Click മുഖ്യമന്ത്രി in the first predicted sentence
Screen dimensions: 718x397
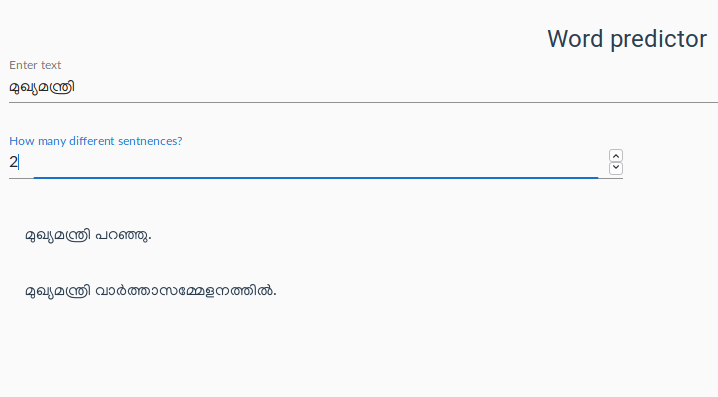pyautogui.click(x=58, y=235)
